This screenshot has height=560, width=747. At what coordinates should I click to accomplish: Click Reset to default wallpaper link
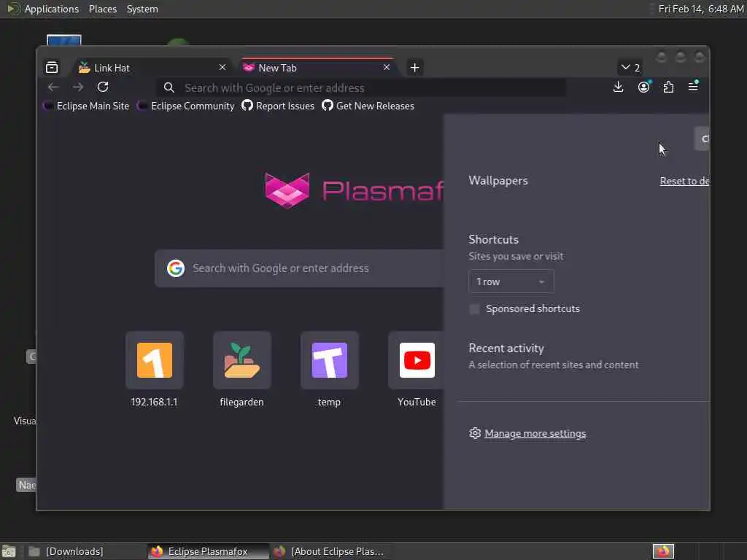[x=684, y=181]
